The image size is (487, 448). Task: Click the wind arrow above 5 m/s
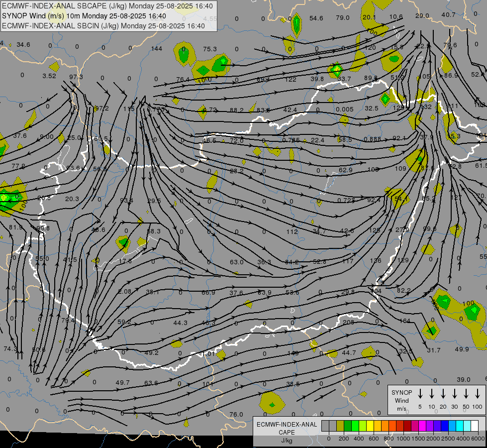click(x=420, y=393)
